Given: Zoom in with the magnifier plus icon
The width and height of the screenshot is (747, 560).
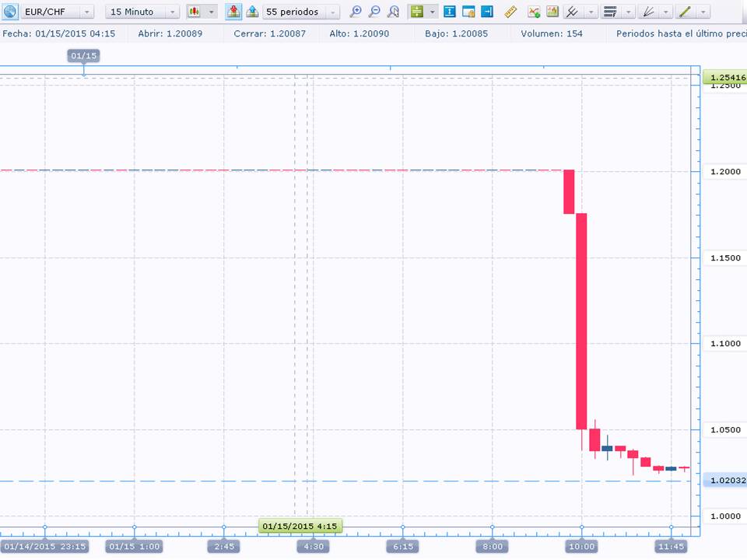Looking at the screenshot, I should 356,12.
